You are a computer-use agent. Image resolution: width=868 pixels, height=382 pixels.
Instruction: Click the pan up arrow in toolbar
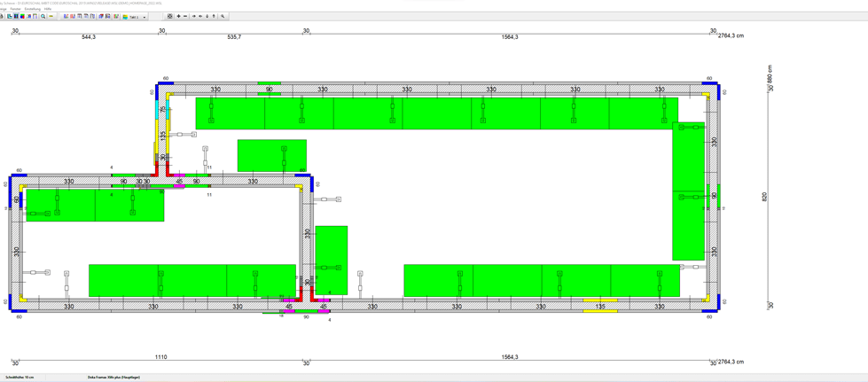coord(214,16)
